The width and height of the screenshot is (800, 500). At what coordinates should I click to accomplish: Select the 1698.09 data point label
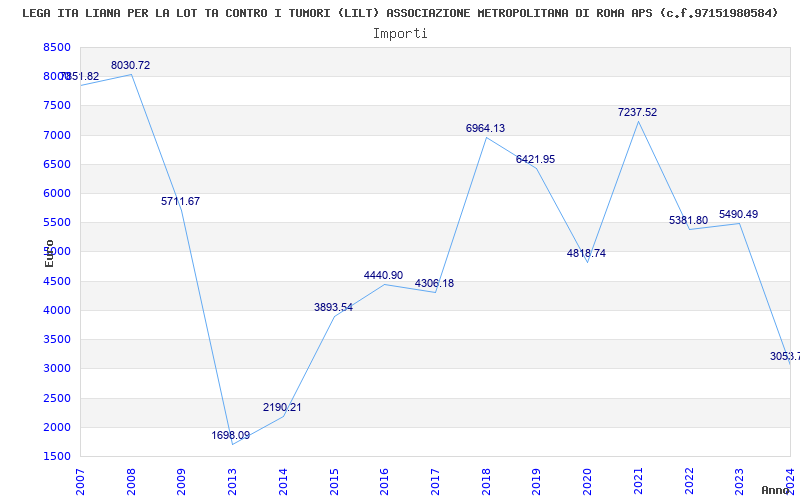coord(231,435)
